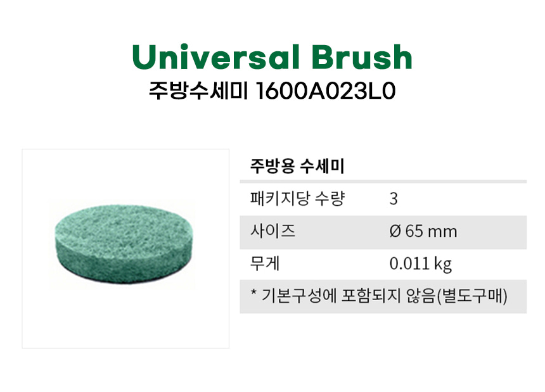The height and width of the screenshot is (392, 545).
Task: Select the 패키지당 수량 label
Action: [298, 199]
